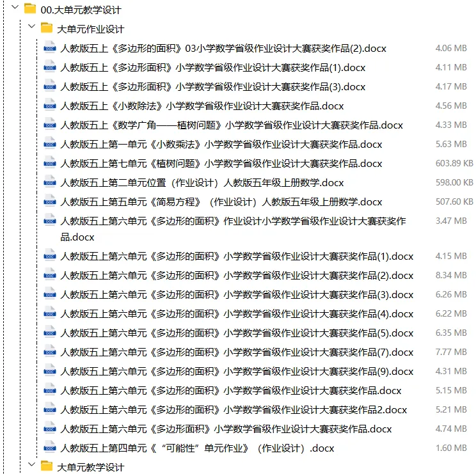The image size is (476, 474).
Task: Collapse the 大单元作业设计 folder chevron
Action: pyautogui.click(x=31, y=26)
